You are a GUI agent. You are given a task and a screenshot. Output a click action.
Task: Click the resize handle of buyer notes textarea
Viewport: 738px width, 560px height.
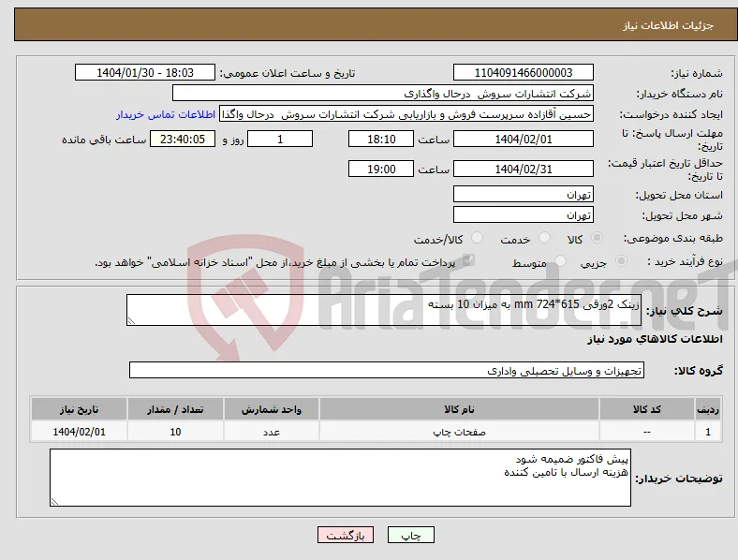point(54,502)
